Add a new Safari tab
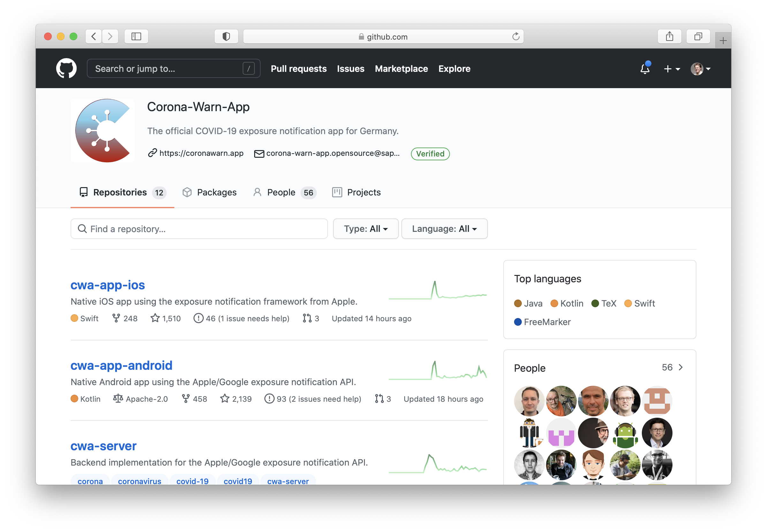The image size is (767, 532). [x=723, y=41]
